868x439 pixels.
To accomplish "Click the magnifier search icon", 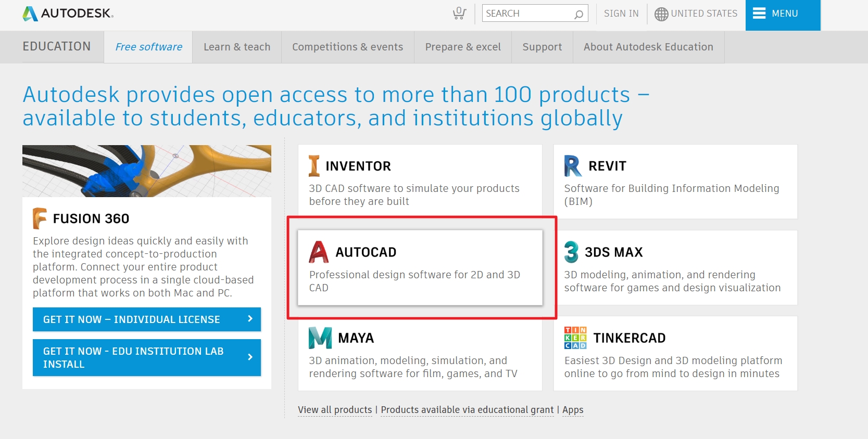I will point(578,14).
